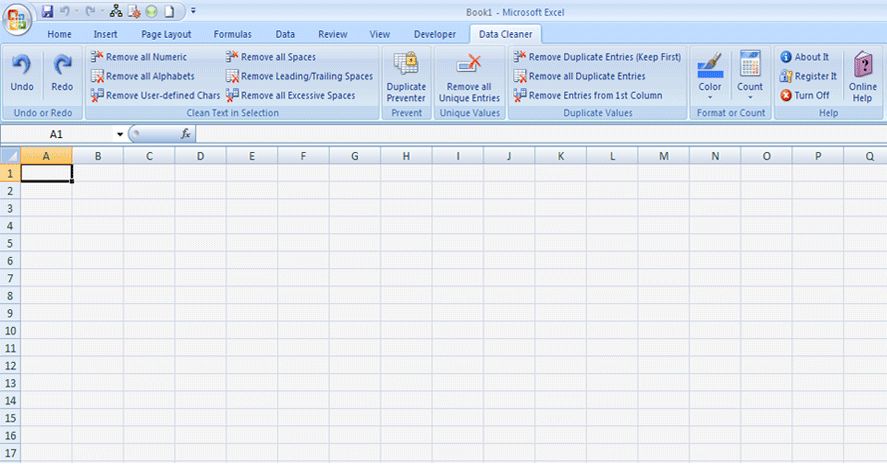Click the Online Help book icon
Screen dimensions: 887x464
click(863, 65)
